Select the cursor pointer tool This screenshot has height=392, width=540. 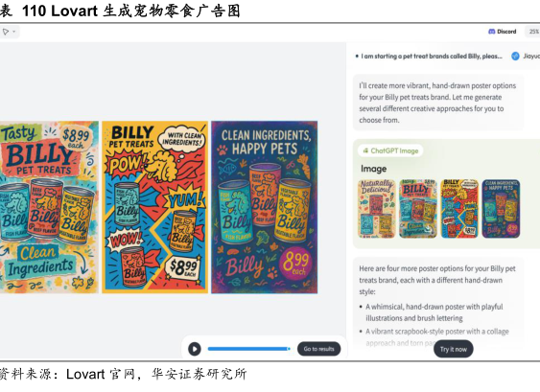6,32
